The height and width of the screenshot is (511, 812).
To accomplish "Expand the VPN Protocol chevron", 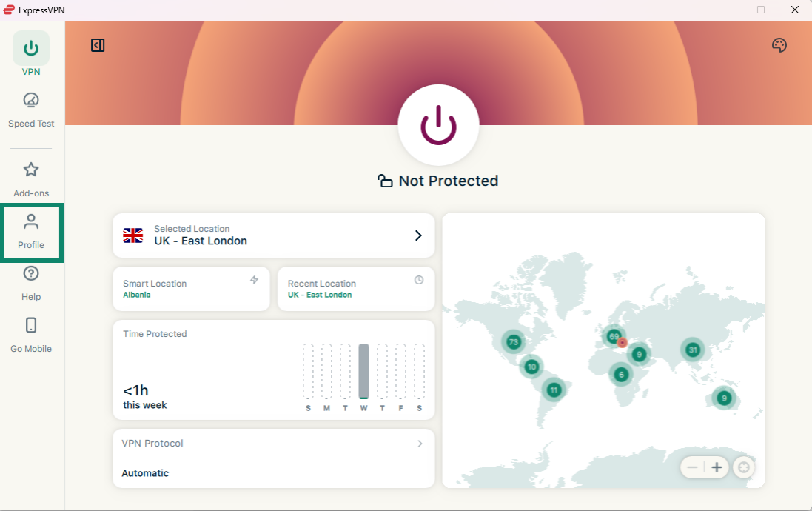I will 420,444.
